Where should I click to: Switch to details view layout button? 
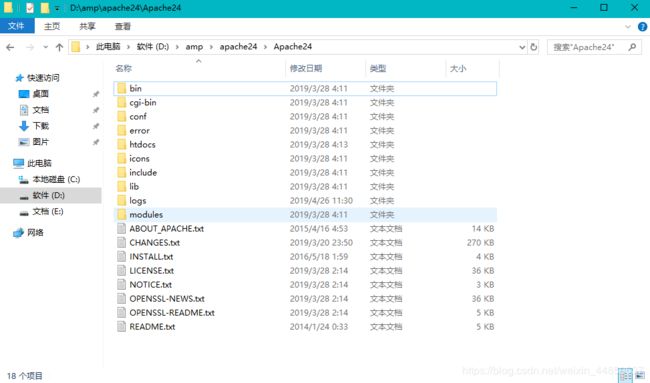click(626, 376)
